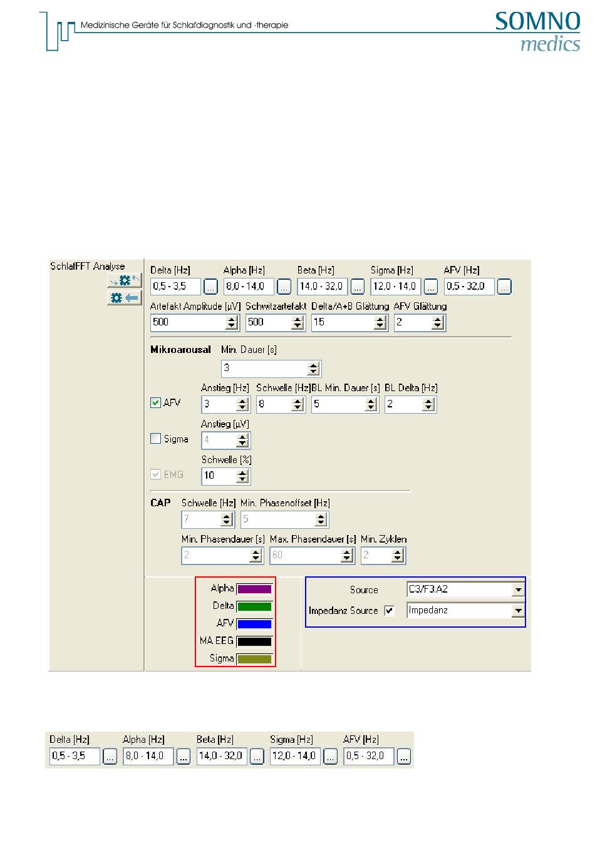Click ellipsis button beside AFV field in lower strip
Image resolution: width=595 pixels, height=868 pixels.
[404, 757]
